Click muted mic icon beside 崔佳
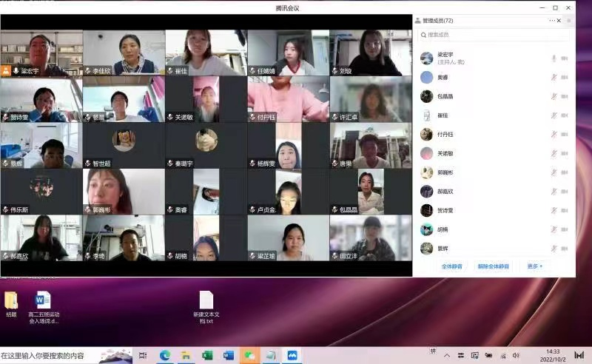Screen dimensions: 592x364 click(x=553, y=115)
